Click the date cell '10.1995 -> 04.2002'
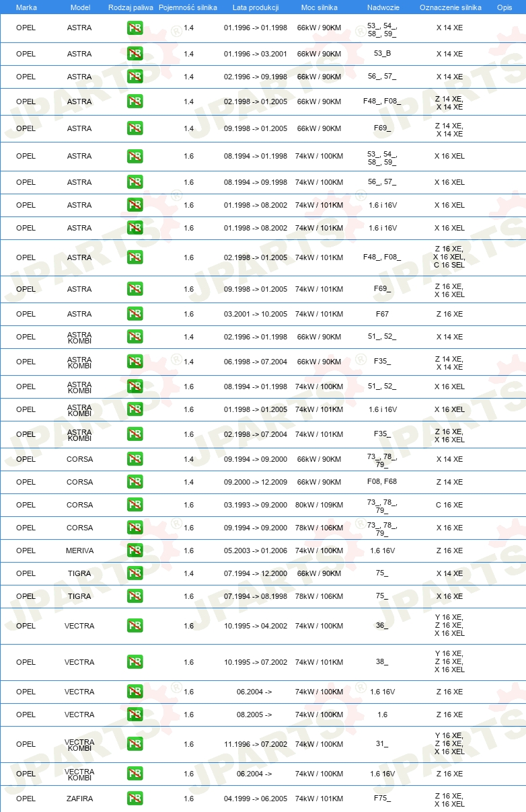The height and width of the screenshot is (812, 526). click(x=256, y=626)
